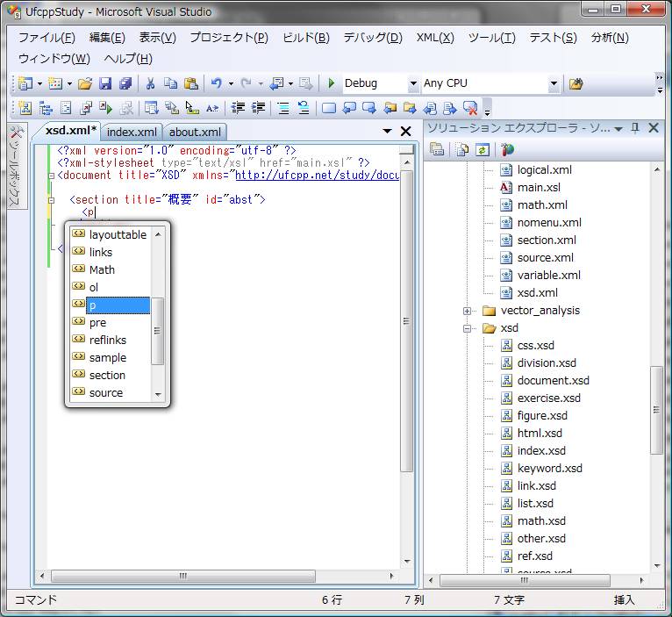Click Show All Files in Solution Explorer
Screen dimensions: 672x617
click(x=462, y=149)
